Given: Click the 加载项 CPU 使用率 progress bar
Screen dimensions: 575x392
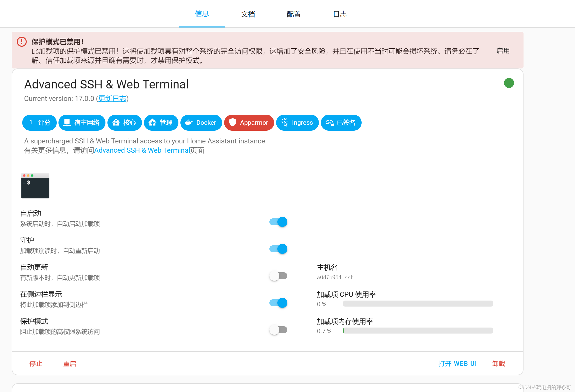Looking at the screenshot, I should (x=418, y=304).
